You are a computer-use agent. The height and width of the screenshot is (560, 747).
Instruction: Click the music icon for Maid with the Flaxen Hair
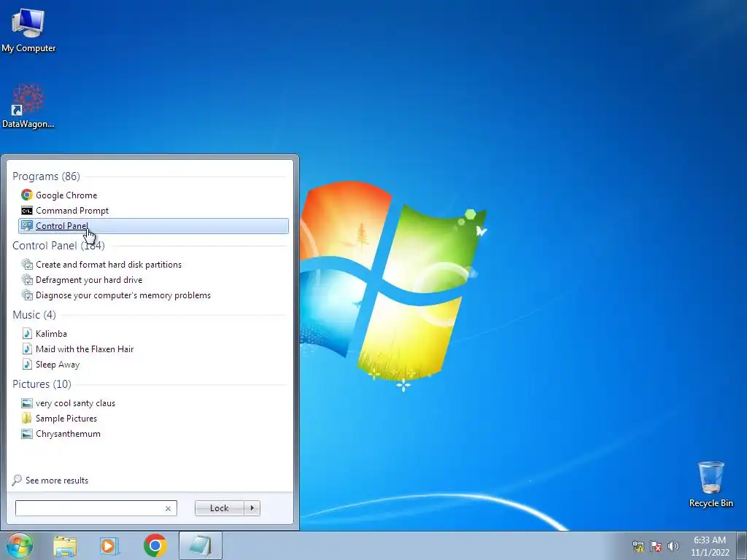(27, 349)
